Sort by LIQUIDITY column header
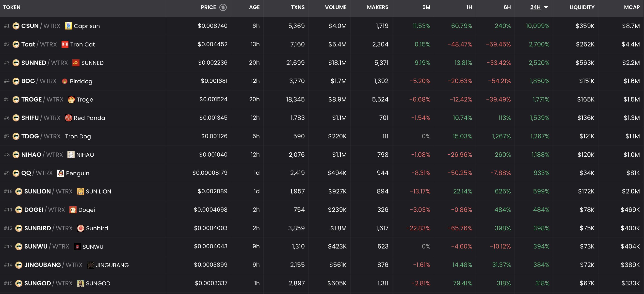 pos(581,7)
